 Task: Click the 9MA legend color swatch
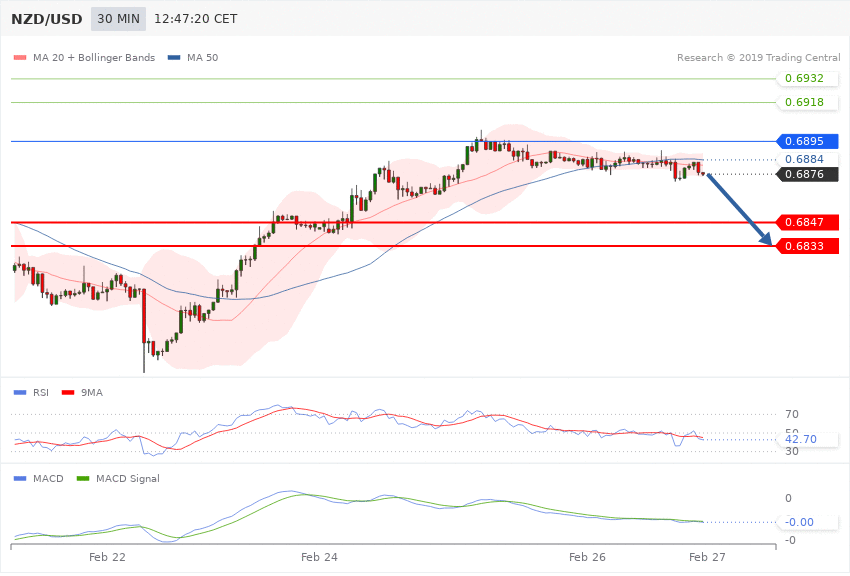68,392
